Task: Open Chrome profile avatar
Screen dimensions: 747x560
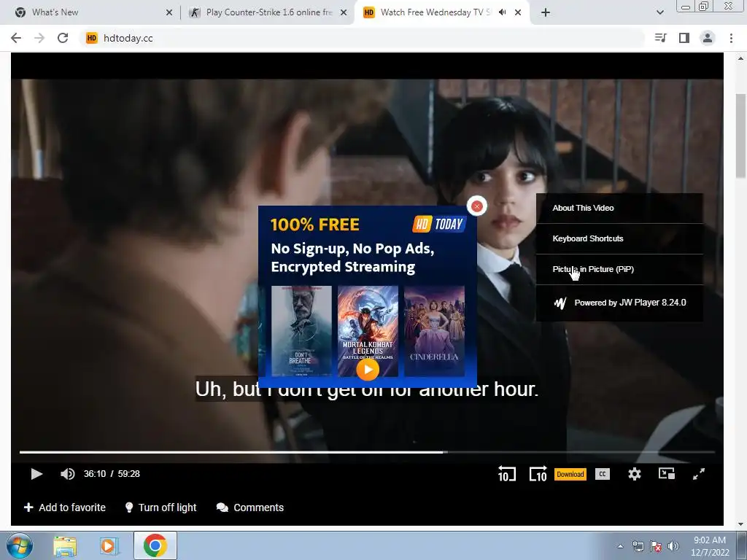Action: click(x=708, y=38)
